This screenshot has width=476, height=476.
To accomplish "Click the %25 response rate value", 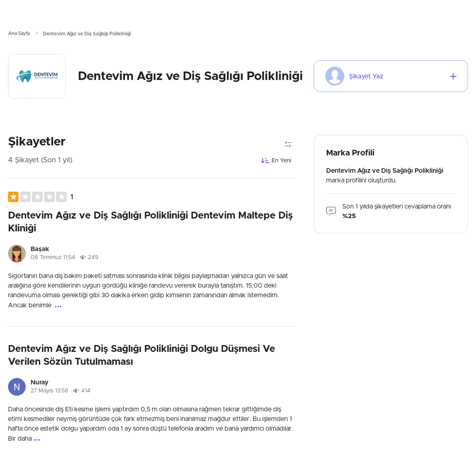I will click(349, 216).
